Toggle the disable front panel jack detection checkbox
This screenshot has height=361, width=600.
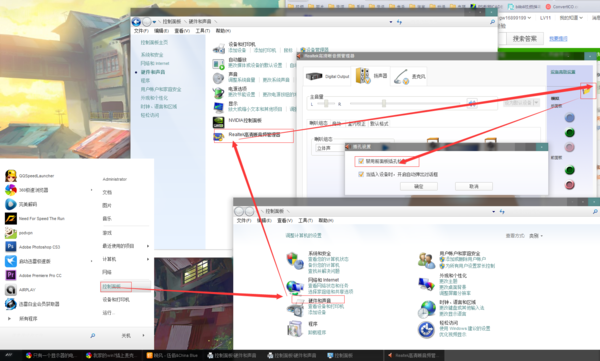(360, 161)
